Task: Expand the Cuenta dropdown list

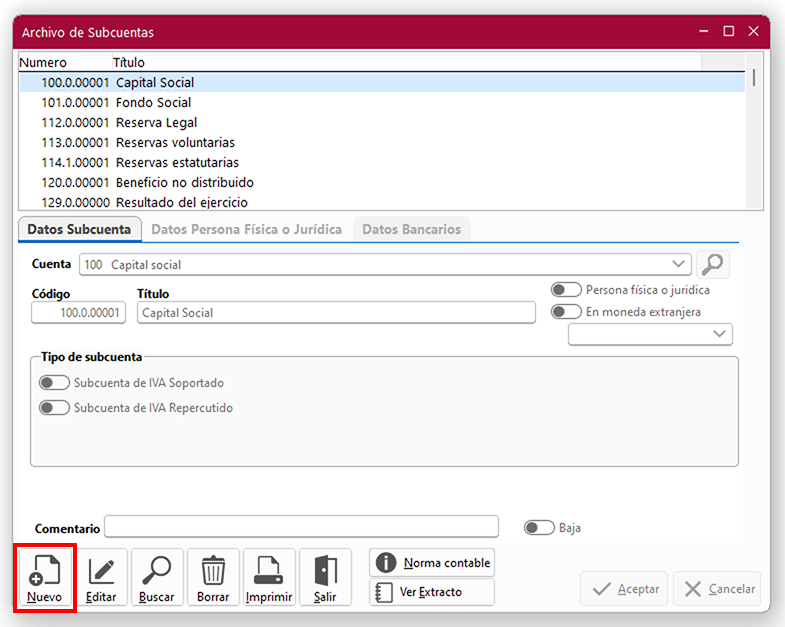Action: point(679,264)
